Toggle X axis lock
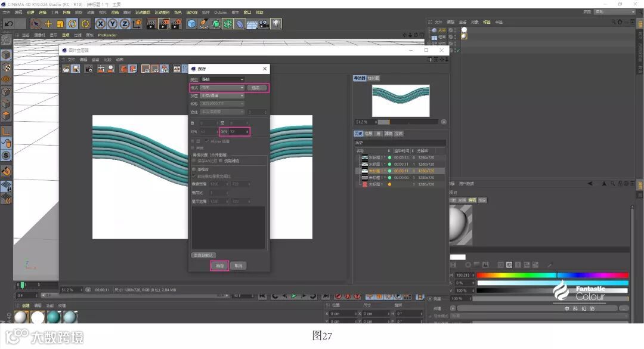The height and width of the screenshot is (349, 644). (100, 24)
